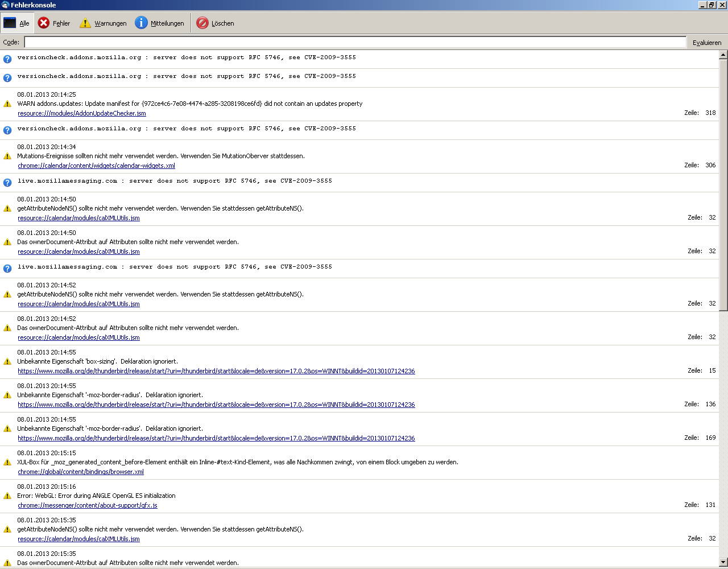Click question icon of first versioncheck message
The height and width of the screenshot is (569, 728).
click(x=7, y=59)
